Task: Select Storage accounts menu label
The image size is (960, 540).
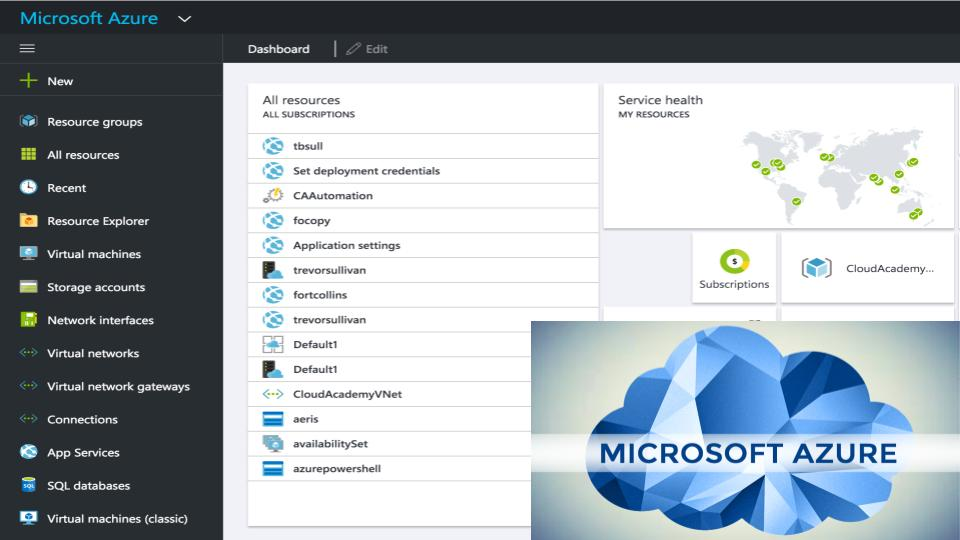Action: pyautogui.click(x=96, y=287)
